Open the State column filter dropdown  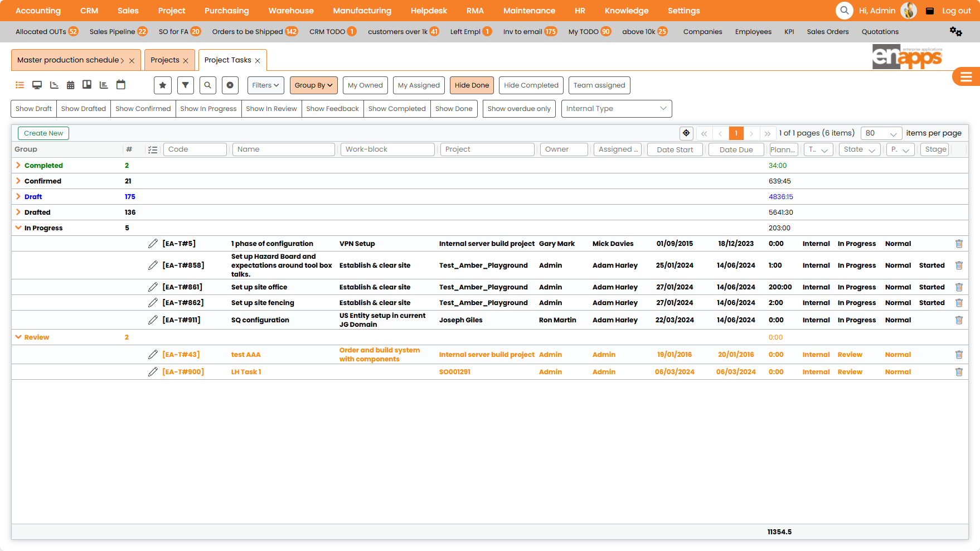click(x=860, y=149)
